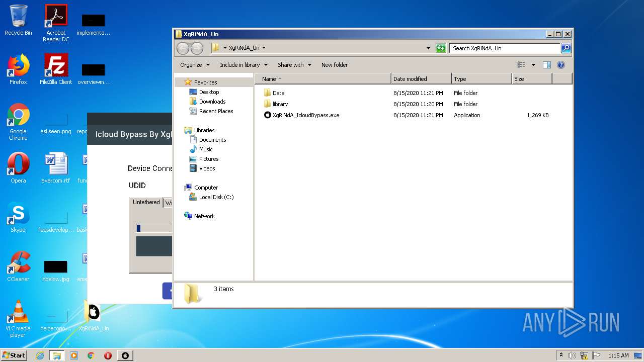The image size is (644, 362).
Task: Open Videos library
Action: pos(207,168)
